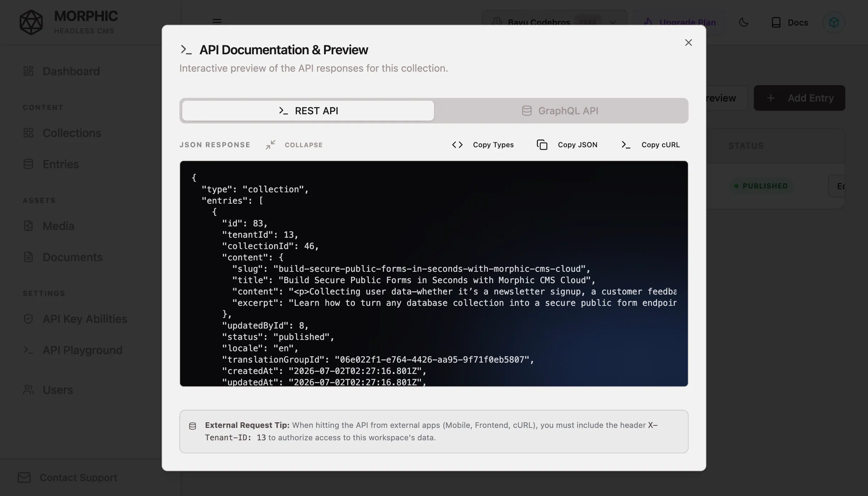
Task: Click the "translationGroupId" line in JSON
Action: [378, 359]
